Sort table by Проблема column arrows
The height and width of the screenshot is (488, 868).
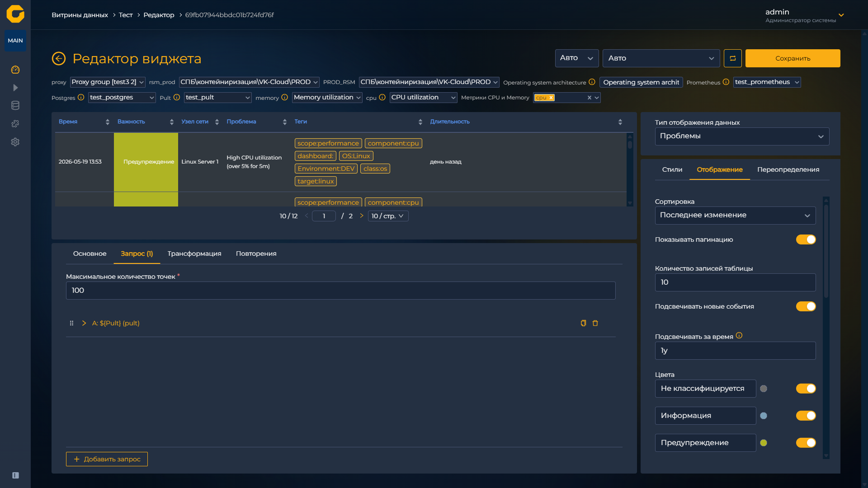(x=285, y=122)
